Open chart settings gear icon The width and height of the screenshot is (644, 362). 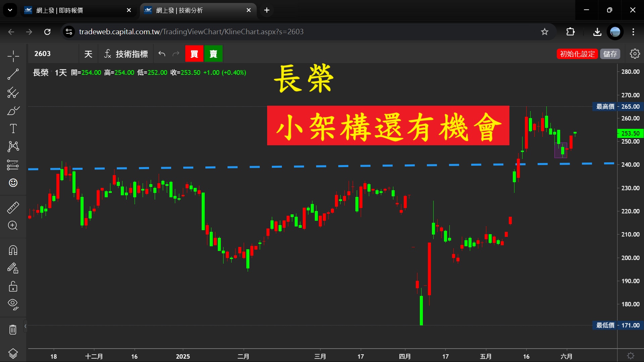635,54
